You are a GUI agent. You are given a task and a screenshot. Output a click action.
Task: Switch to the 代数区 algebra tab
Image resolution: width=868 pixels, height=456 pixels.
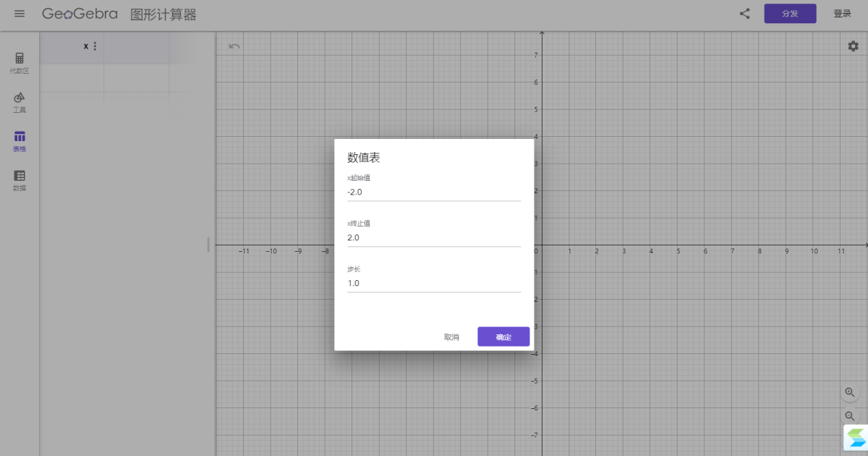(x=20, y=63)
